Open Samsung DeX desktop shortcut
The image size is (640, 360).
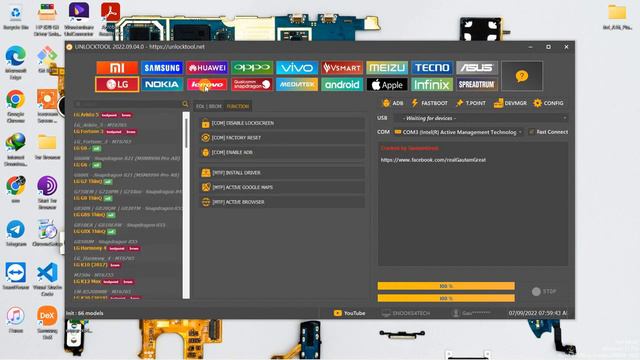[47, 322]
